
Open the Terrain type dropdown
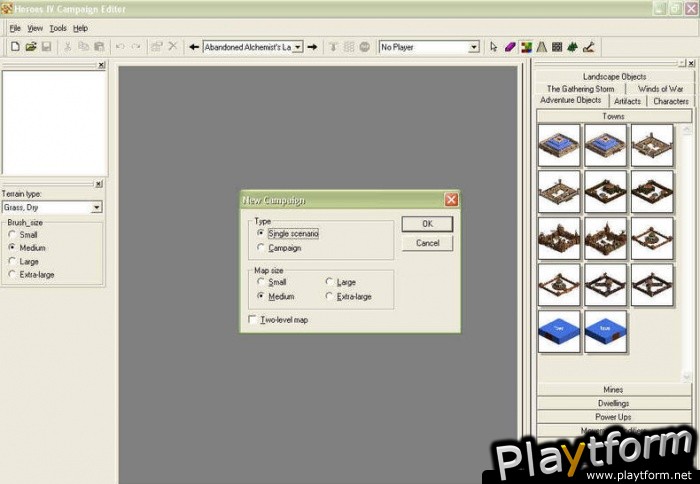click(96, 207)
